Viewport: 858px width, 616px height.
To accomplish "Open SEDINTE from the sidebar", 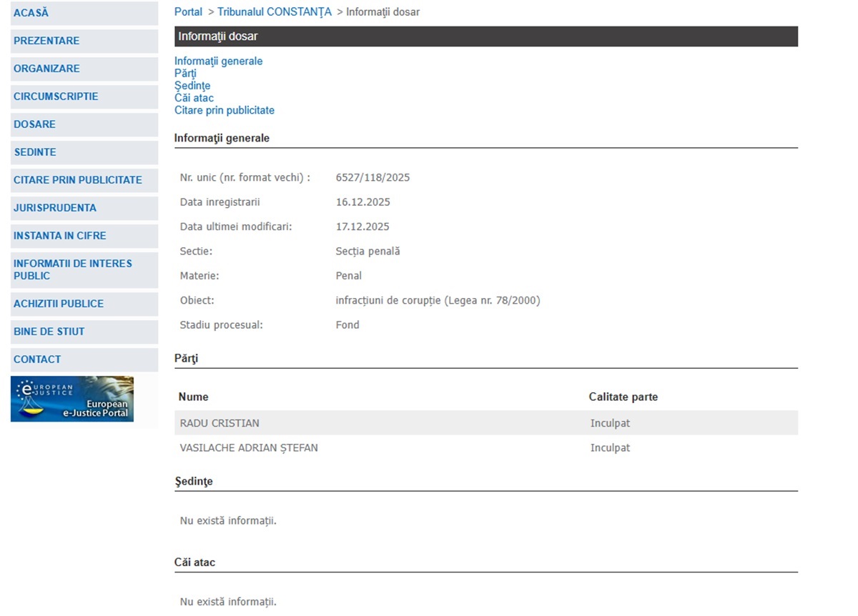I will pyautogui.click(x=84, y=152).
